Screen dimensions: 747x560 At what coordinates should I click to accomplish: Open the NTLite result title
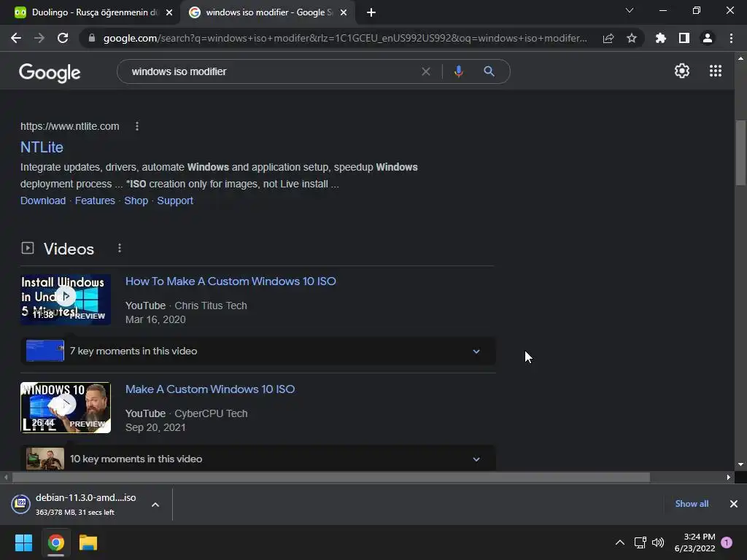tap(42, 147)
